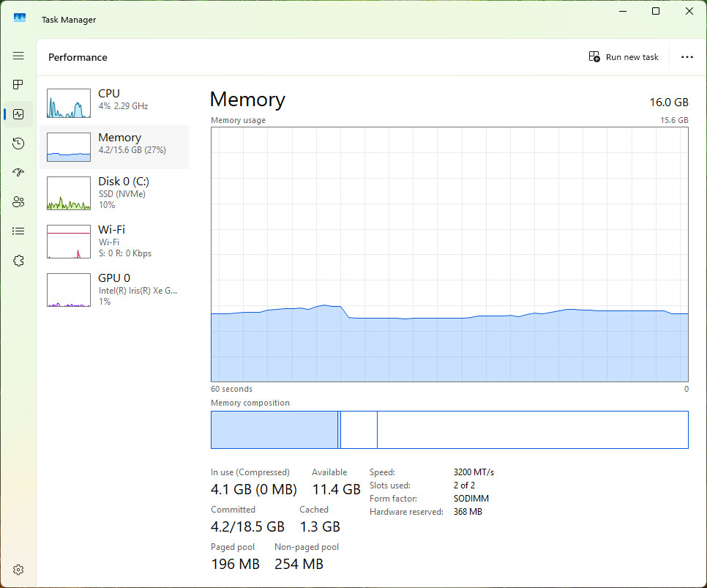Image resolution: width=707 pixels, height=588 pixels.
Task: Click Run new task button label
Action: pos(632,57)
